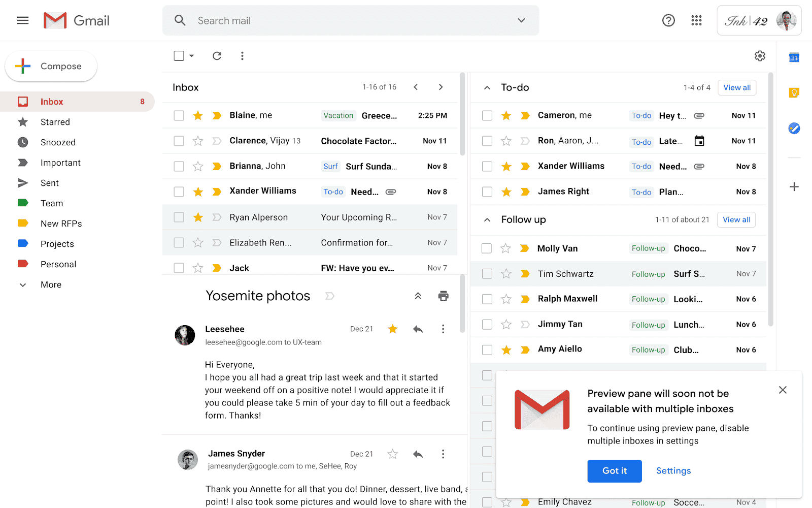Open the Gmail settings gear
The height and width of the screenshot is (508, 812).
click(760, 56)
